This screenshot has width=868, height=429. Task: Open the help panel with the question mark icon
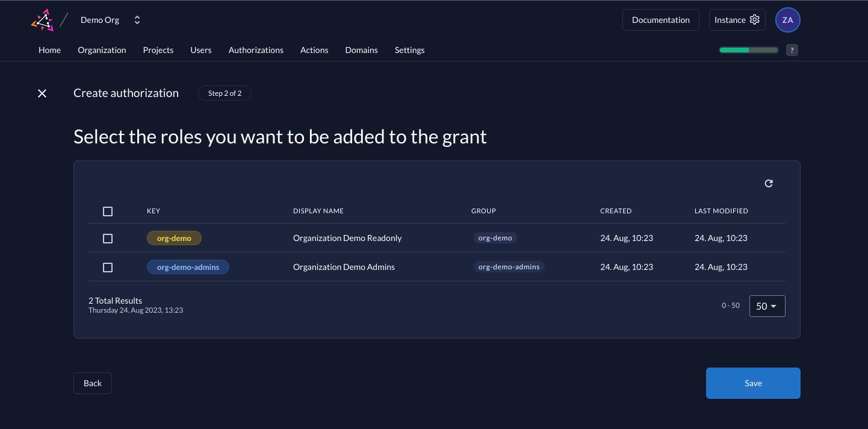[x=792, y=50]
